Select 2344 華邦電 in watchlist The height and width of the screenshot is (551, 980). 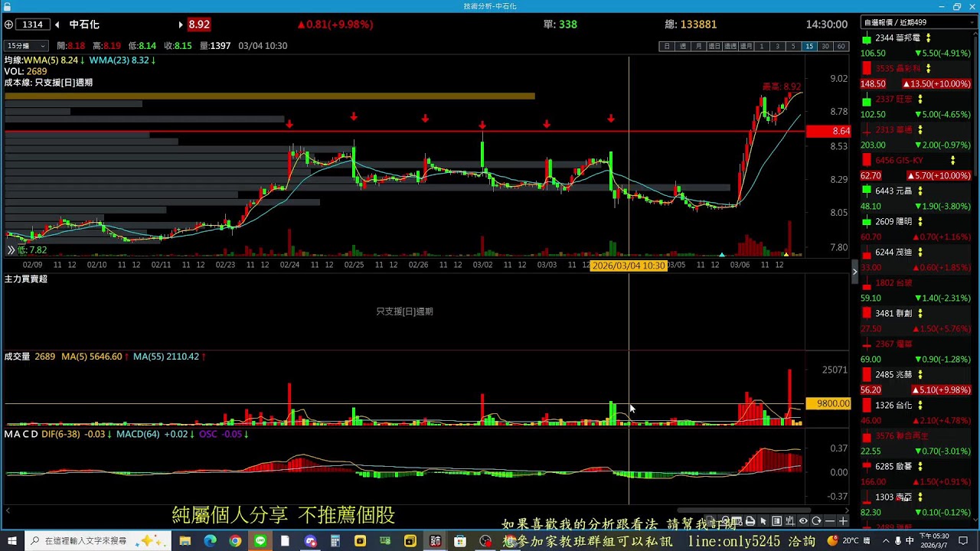coord(917,45)
